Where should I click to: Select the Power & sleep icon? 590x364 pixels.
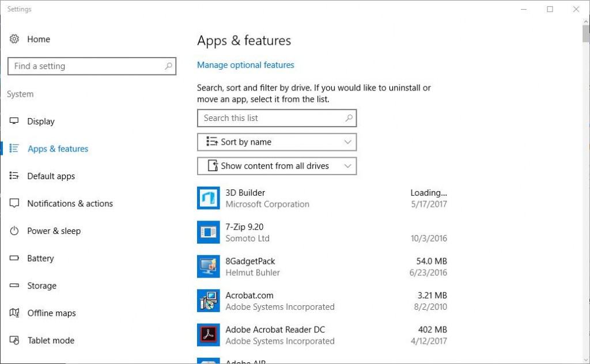click(x=14, y=231)
